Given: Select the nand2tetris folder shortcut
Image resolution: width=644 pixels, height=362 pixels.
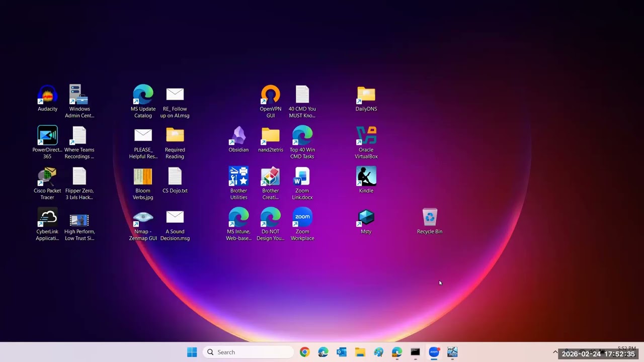Looking at the screenshot, I should click(271, 139).
